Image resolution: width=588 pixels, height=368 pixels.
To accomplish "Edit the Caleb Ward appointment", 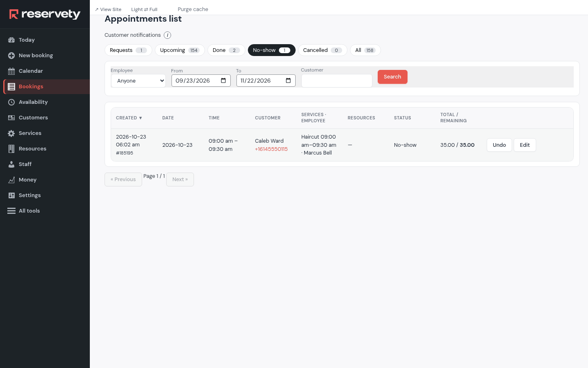I will 525,145.
